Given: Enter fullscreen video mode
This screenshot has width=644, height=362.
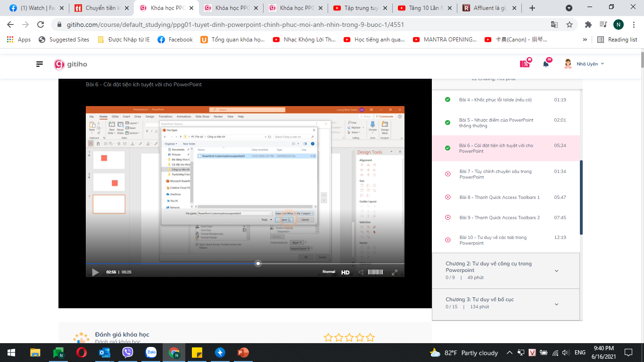Looking at the screenshot, I should (x=395, y=272).
